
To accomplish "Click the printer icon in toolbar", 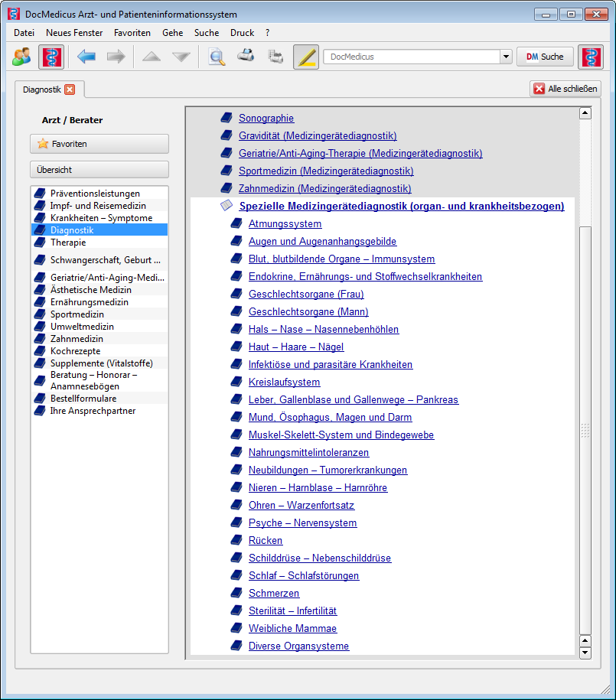I will click(246, 56).
